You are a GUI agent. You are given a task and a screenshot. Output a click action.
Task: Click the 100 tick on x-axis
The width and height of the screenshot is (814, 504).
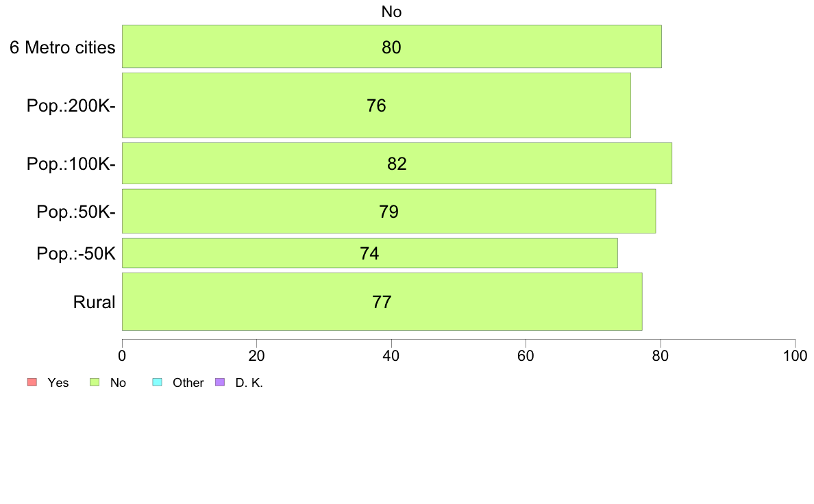tap(795, 355)
